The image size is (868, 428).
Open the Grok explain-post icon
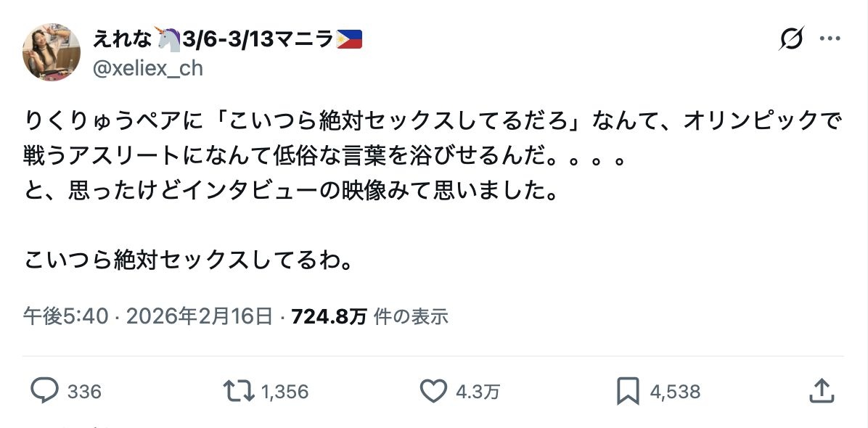coord(791,38)
